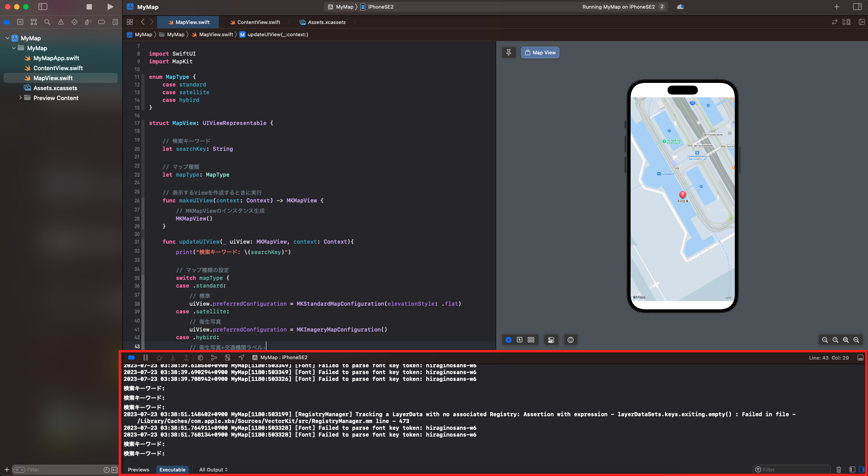This screenshot has height=476, width=868.
Task: Open the Source Control navigator
Action: 20,22
